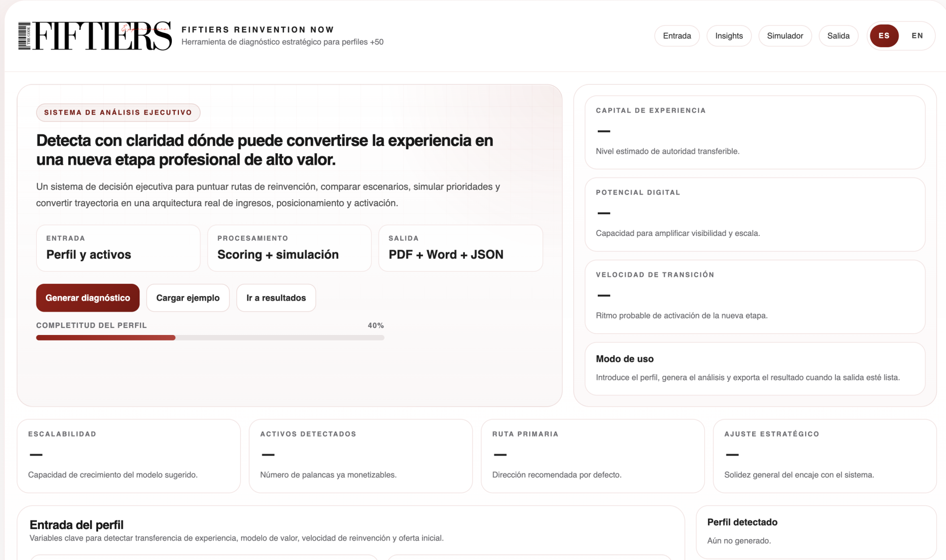This screenshot has height=560, width=946.
Task: Click Ir a resultados
Action: tap(276, 298)
